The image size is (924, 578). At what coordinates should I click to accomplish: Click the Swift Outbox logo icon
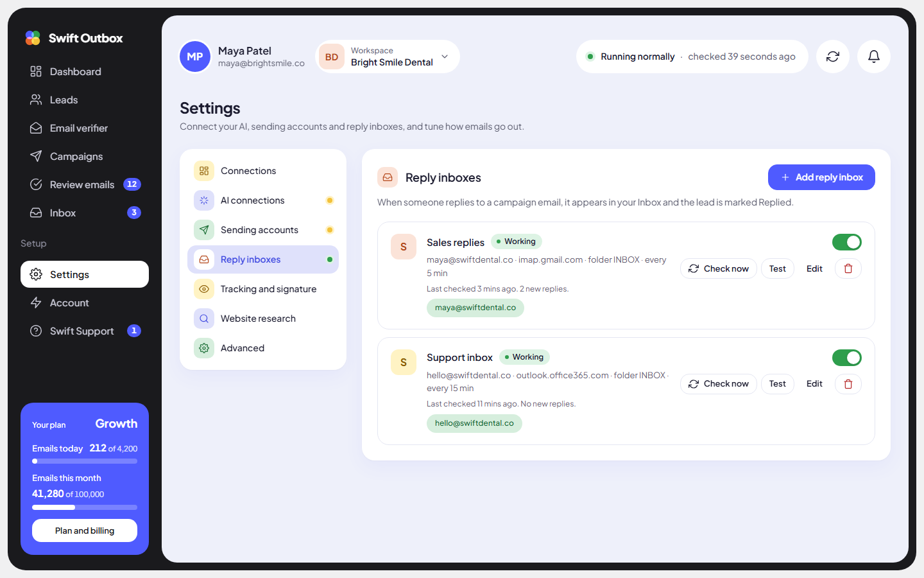[x=33, y=38]
